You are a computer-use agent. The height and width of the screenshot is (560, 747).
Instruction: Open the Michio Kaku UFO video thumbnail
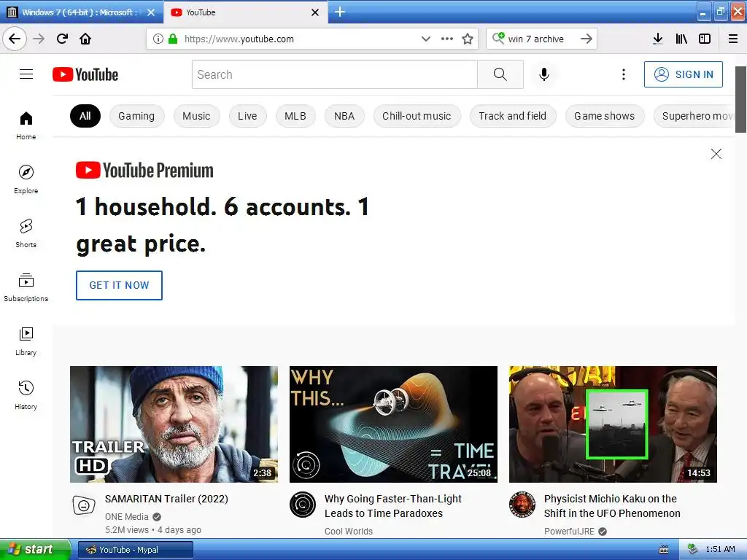(x=613, y=424)
